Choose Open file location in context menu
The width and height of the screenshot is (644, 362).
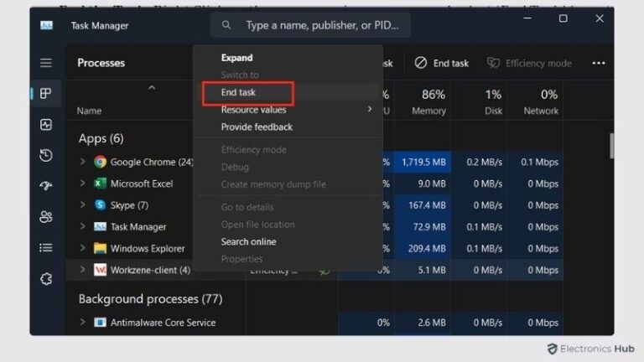pyautogui.click(x=257, y=225)
